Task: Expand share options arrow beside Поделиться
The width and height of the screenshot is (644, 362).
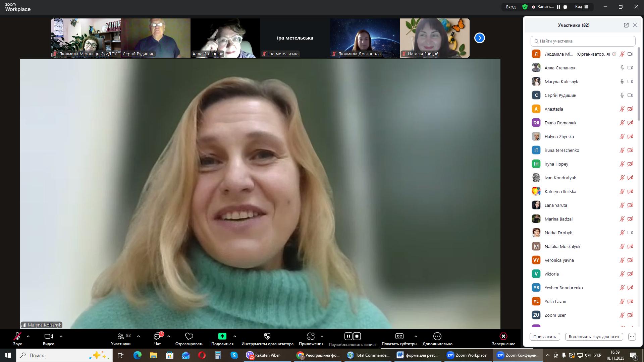Action: tap(235, 336)
